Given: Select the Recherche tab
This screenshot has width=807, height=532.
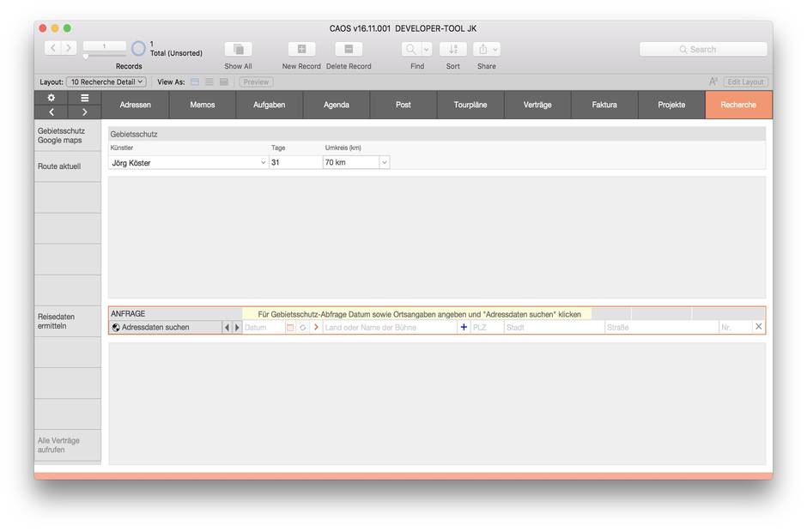Looking at the screenshot, I should [738, 105].
